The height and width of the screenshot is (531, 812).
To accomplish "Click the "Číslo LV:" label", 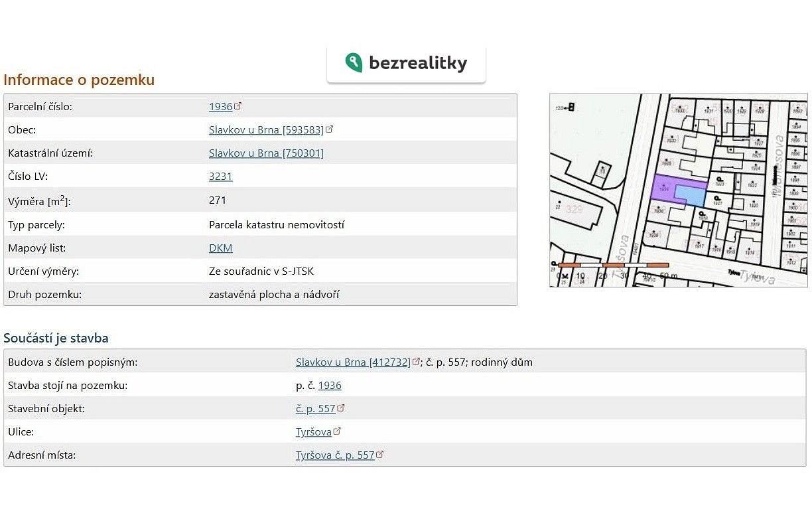I will pos(29,177).
